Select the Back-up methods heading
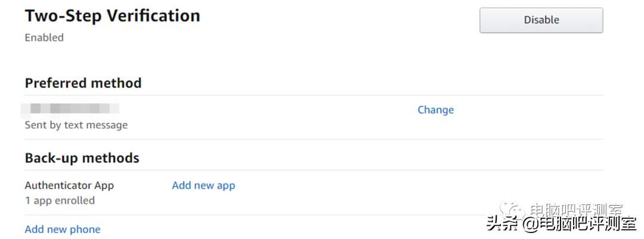Screen dimensions: 644x239 [82, 158]
